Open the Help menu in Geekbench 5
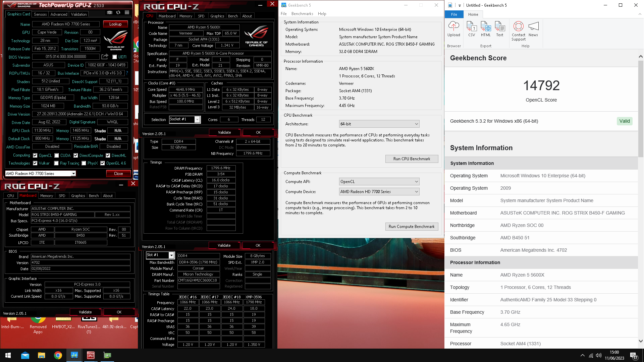The image size is (644, 362). click(322, 14)
